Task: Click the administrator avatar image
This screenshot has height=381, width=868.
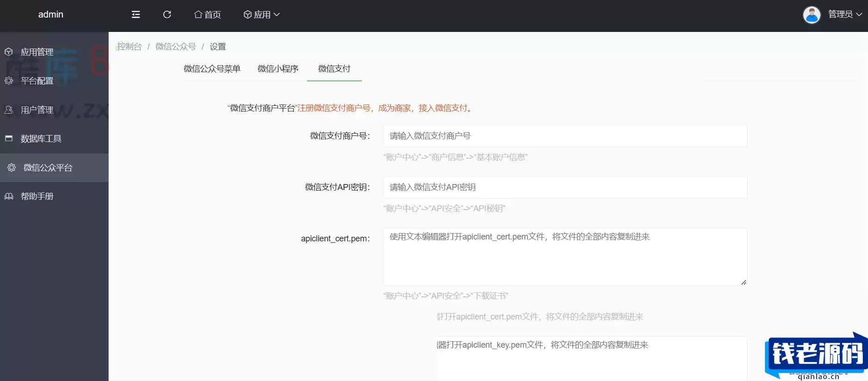Action: [x=812, y=15]
